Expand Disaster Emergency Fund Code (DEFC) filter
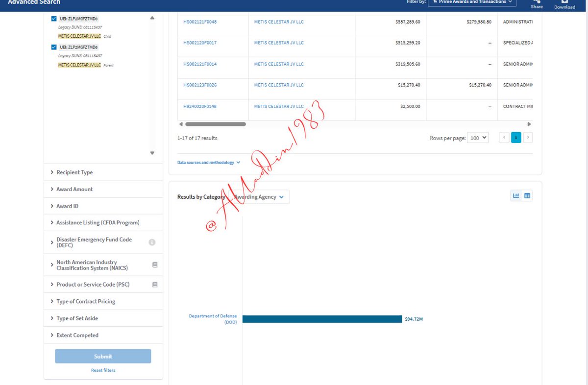 [x=103, y=242]
